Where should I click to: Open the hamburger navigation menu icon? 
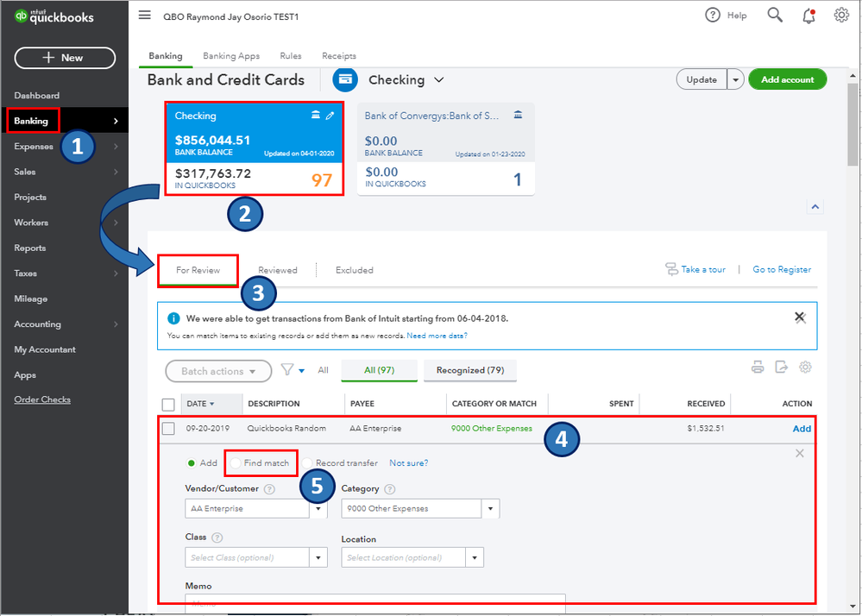pos(145,15)
